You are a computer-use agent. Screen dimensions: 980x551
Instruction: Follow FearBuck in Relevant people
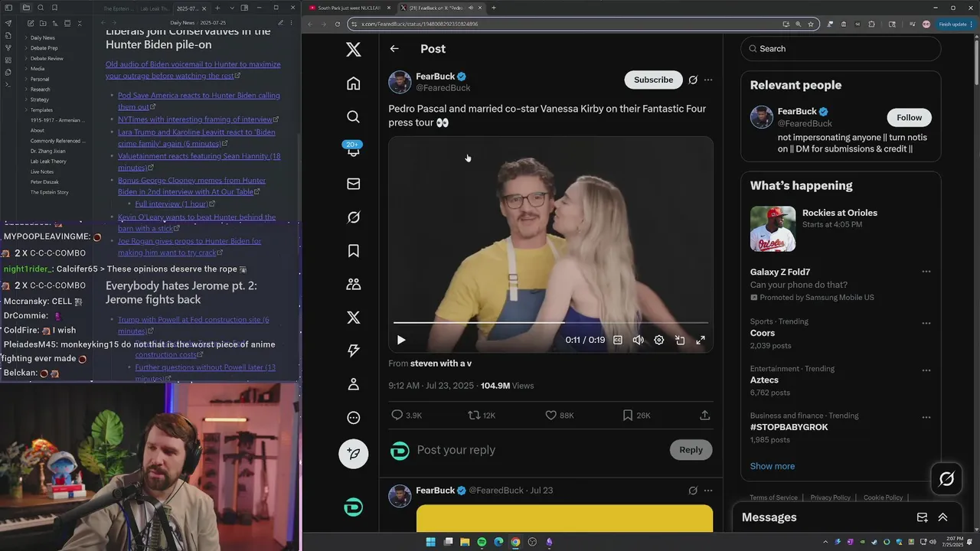[x=909, y=117]
